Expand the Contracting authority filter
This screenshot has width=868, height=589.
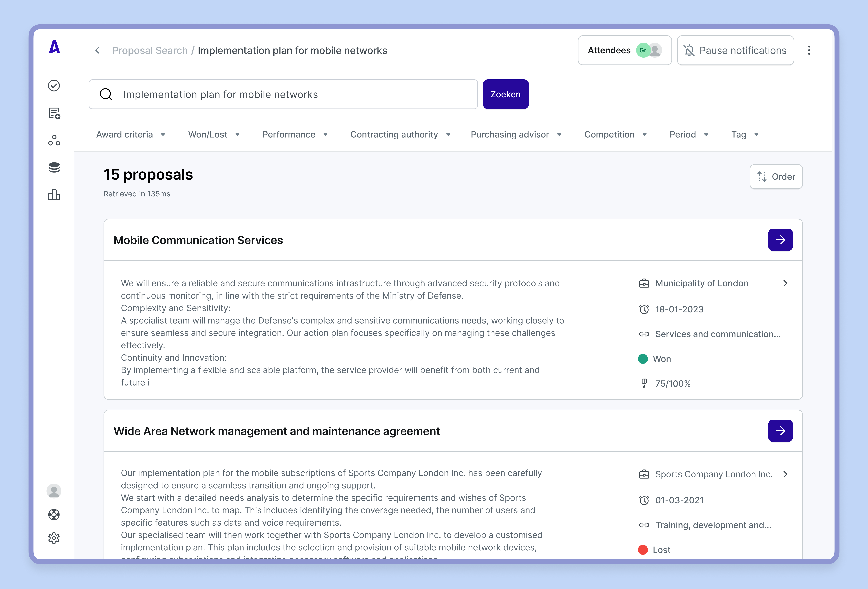[400, 134]
